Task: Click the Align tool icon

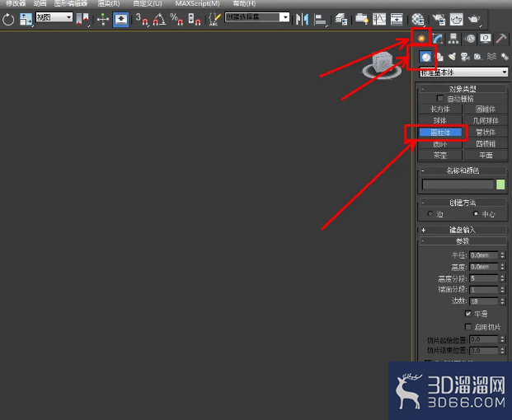Action: (x=320, y=19)
